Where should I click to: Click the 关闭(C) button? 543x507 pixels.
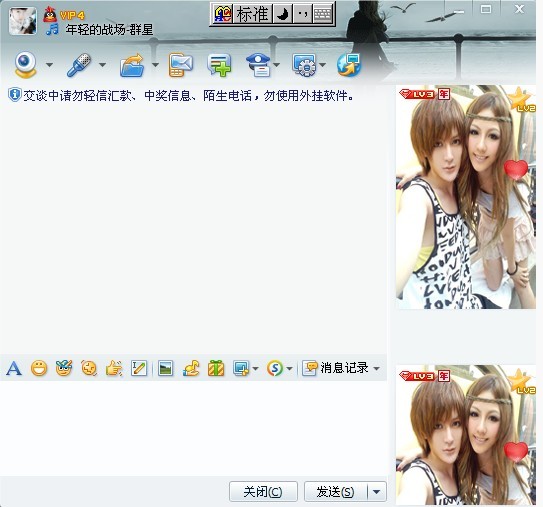coord(263,491)
